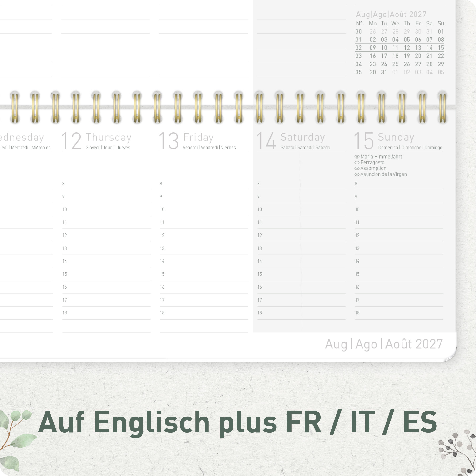Image resolution: width=476 pixels, height=476 pixels.
Task: Click the Spain icon beside Asunción de la Virgen
Action: [x=357, y=174]
